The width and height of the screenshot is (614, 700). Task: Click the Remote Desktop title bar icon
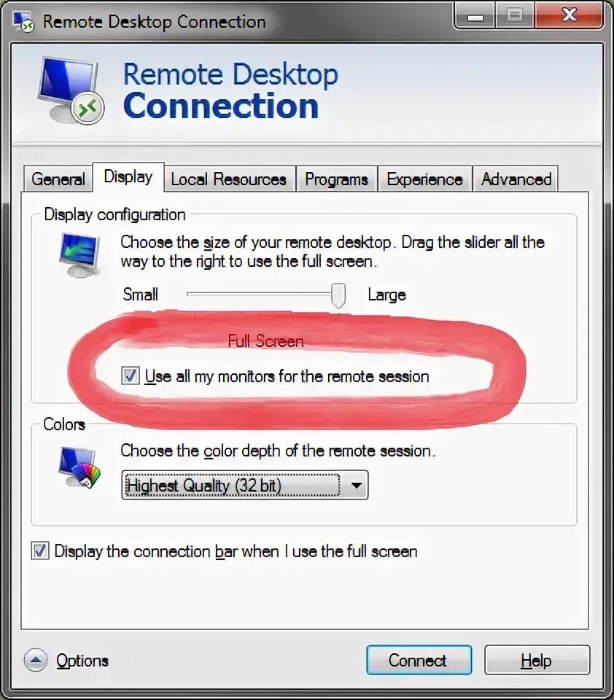(23, 21)
